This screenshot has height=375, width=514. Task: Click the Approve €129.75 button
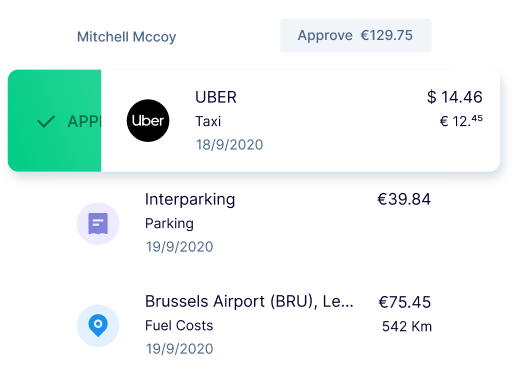coord(355,36)
